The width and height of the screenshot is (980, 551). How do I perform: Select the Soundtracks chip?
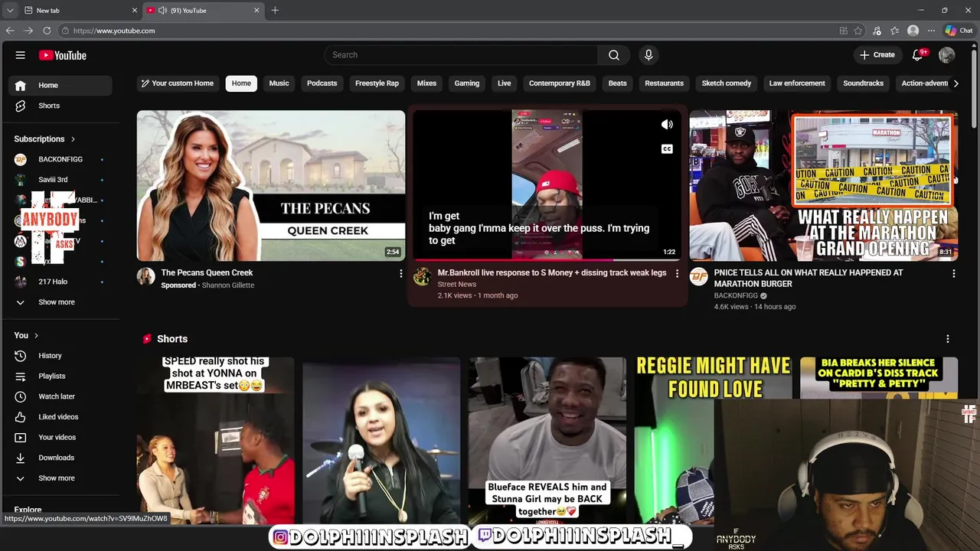point(863,83)
